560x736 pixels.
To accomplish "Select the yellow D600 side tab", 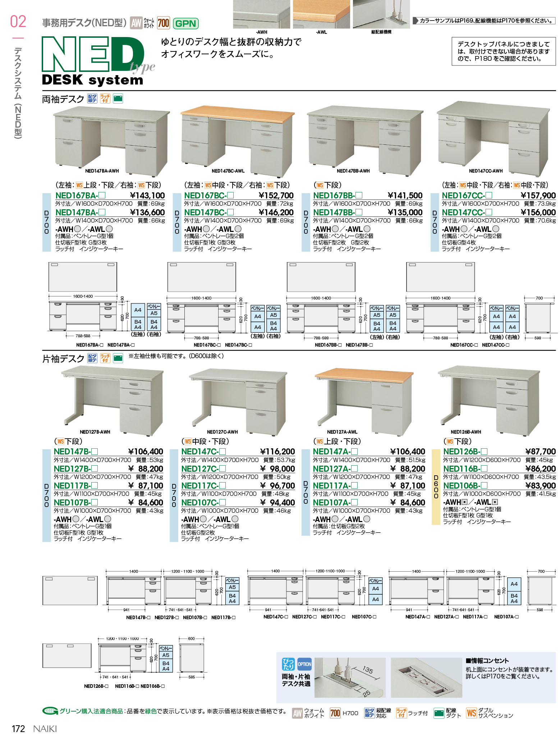I will pos(436,487).
